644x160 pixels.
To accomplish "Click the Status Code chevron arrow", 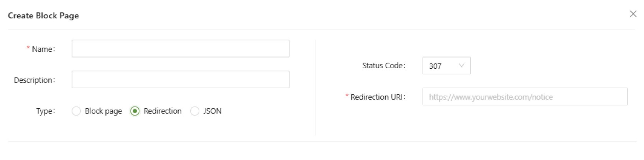I will 462,66.
